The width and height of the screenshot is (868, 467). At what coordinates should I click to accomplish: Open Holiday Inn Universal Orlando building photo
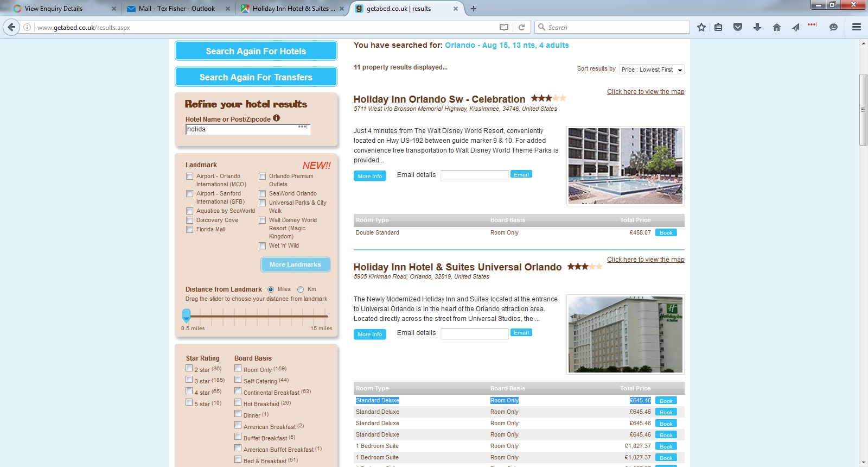pyautogui.click(x=625, y=335)
